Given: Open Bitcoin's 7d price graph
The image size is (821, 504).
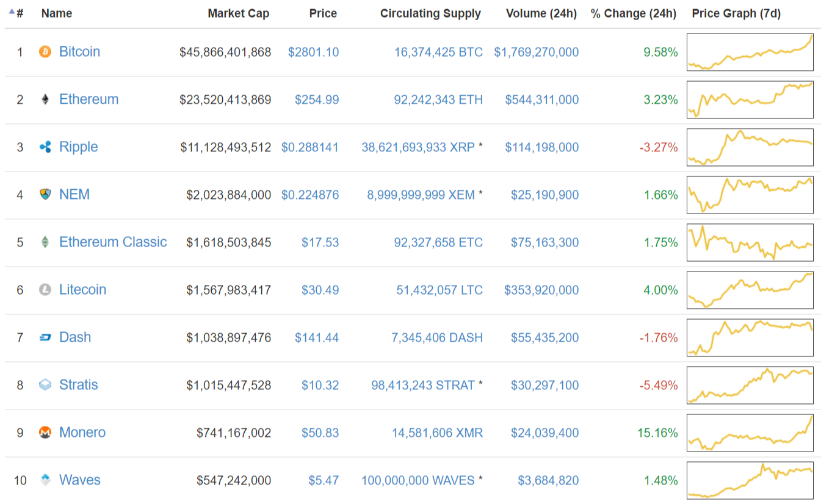Looking at the screenshot, I should tap(750, 52).
